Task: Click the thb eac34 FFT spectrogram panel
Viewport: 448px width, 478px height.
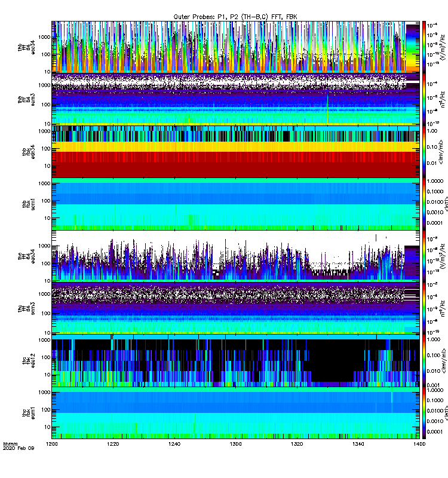Action: click(x=235, y=47)
